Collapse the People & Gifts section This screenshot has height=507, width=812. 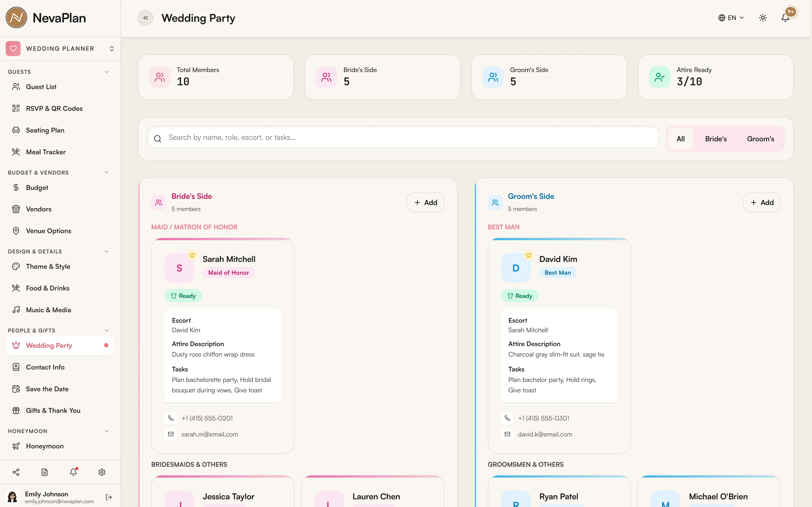click(106, 330)
